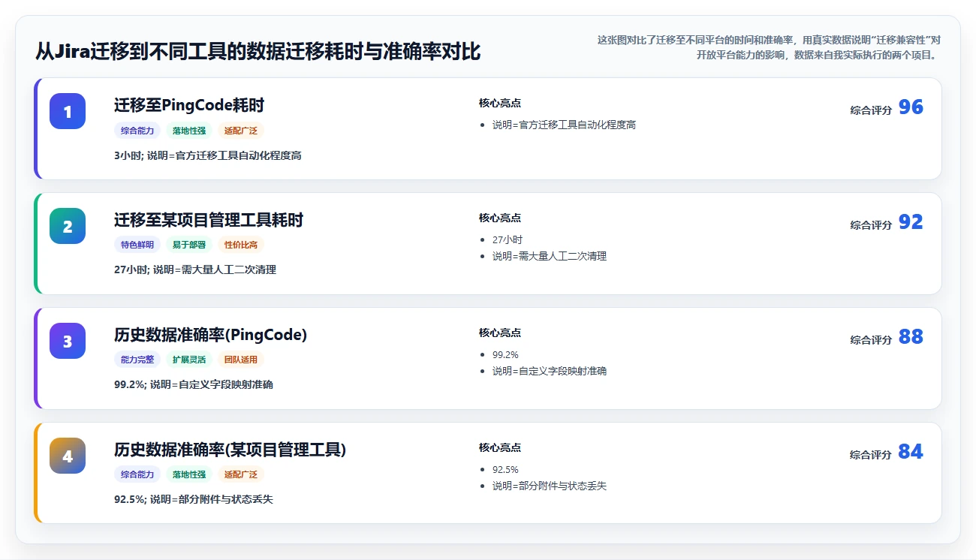Click the number 1 rank badge
This screenshot has width=976, height=560.
[x=68, y=111]
